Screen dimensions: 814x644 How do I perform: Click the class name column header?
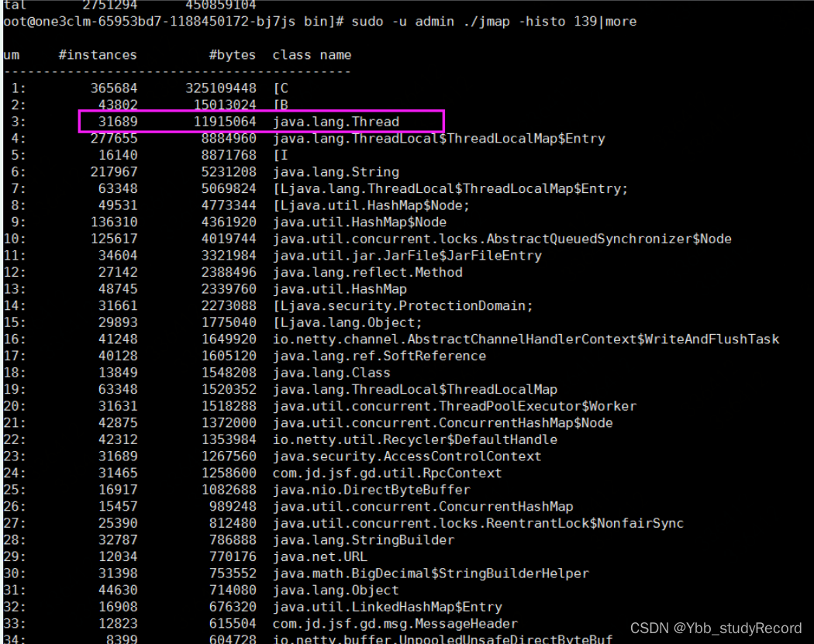point(312,55)
